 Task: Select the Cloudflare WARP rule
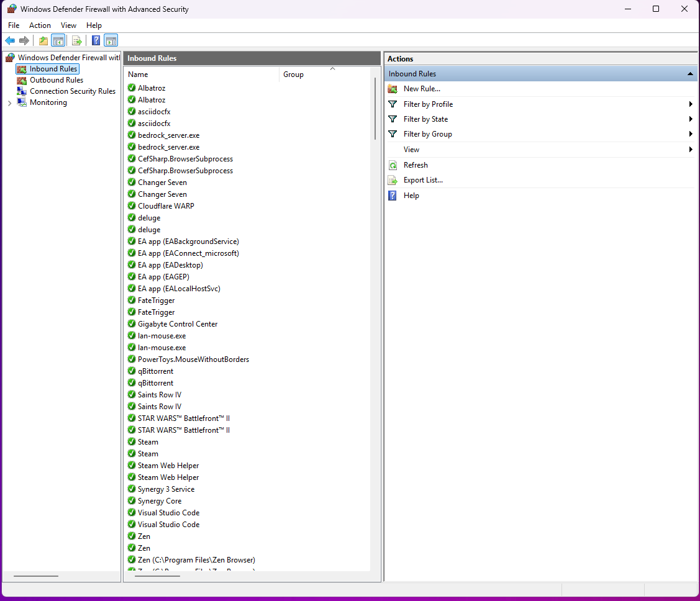tap(166, 206)
